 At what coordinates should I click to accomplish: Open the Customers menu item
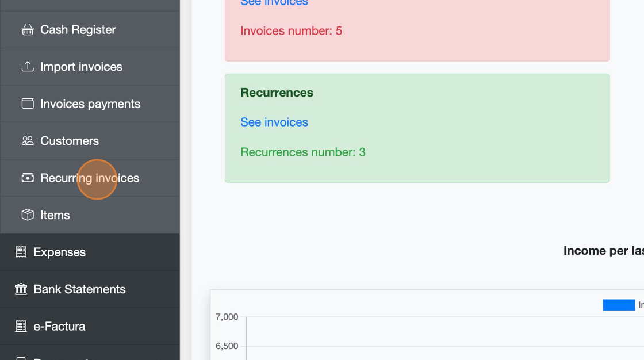click(69, 141)
